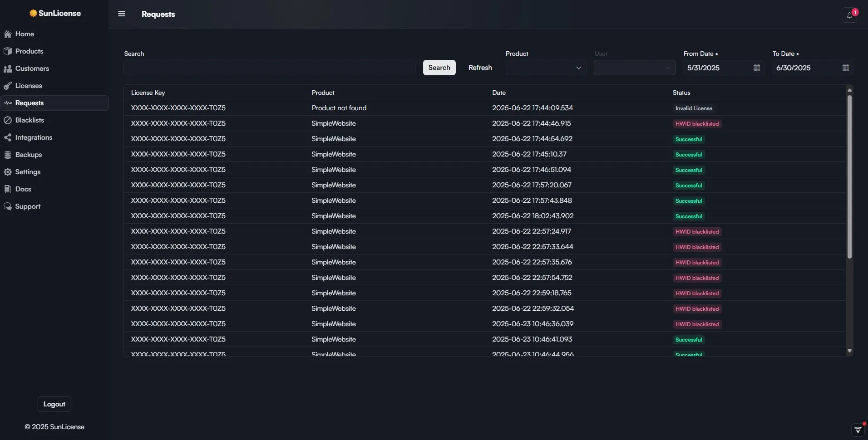This screenshot has height=440, width=868.
Task: Navigate to Customers section
Action: [x=54, y=68]
